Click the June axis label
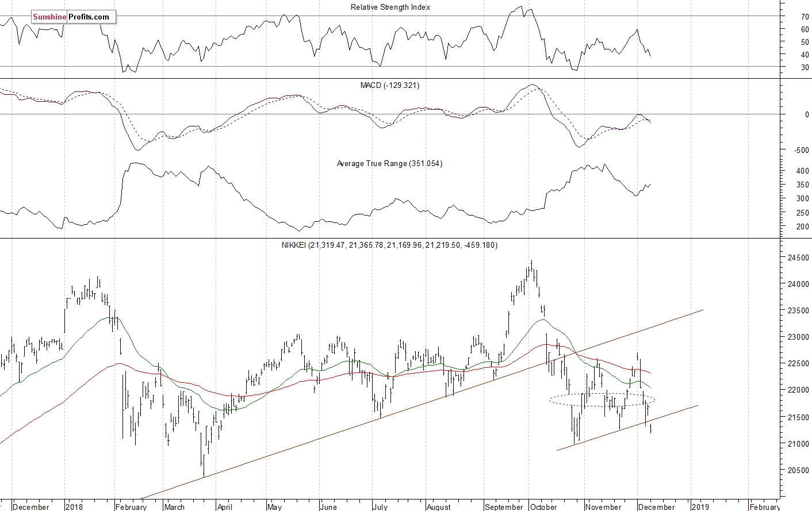 click(x=328, y=507)
